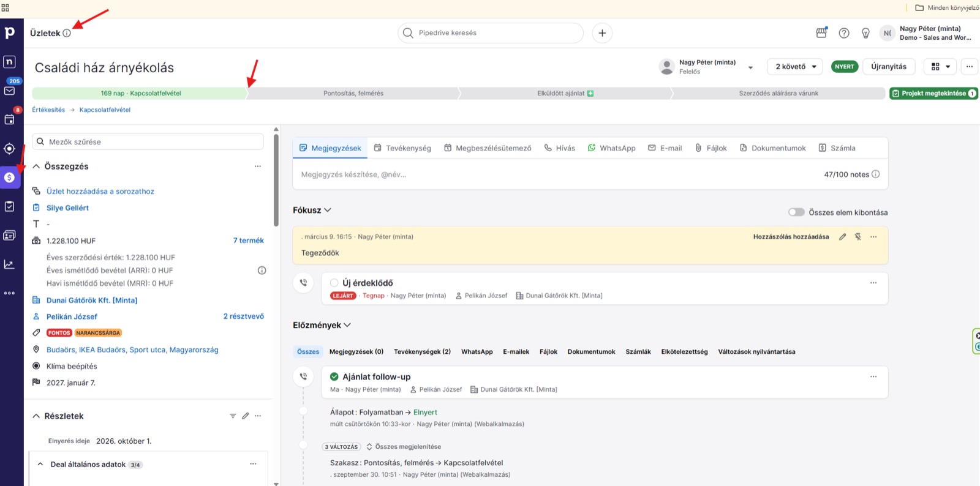Select the Pontosítás, felmérés pipeline stage
Image resolution: width=980 pixels, height=486 pixels.
click(353, 94)
